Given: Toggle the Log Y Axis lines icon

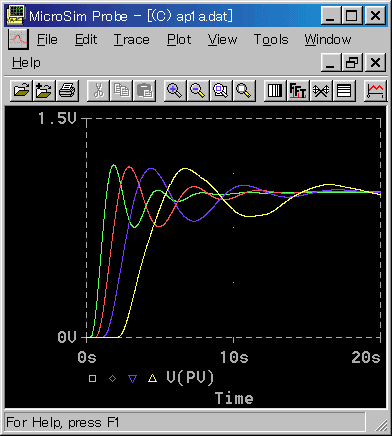Looking at the screenshot, I should [x=344, y=91].
